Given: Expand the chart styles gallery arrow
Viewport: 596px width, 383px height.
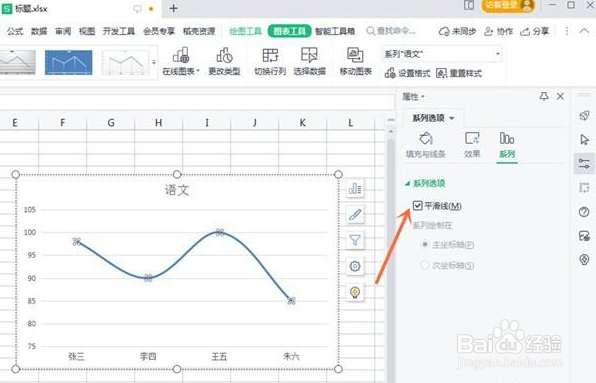Looking at the screenshot, I should (x=154, y=63).
